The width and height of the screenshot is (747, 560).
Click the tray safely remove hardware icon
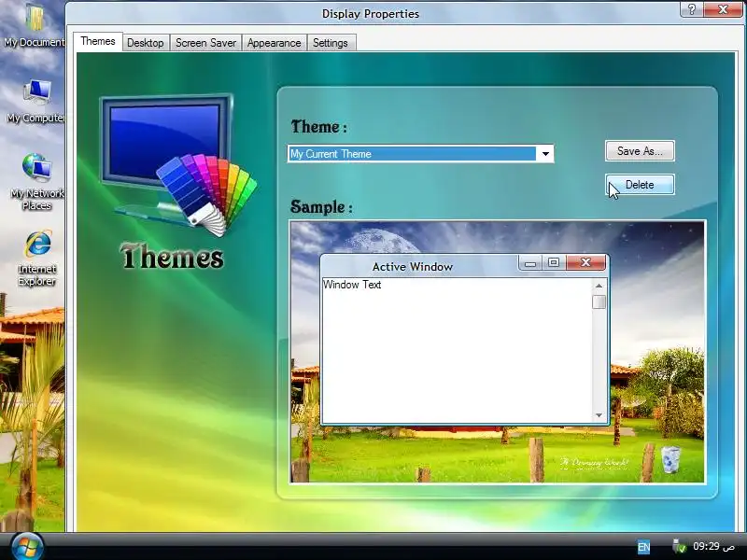tap(679, 546)
